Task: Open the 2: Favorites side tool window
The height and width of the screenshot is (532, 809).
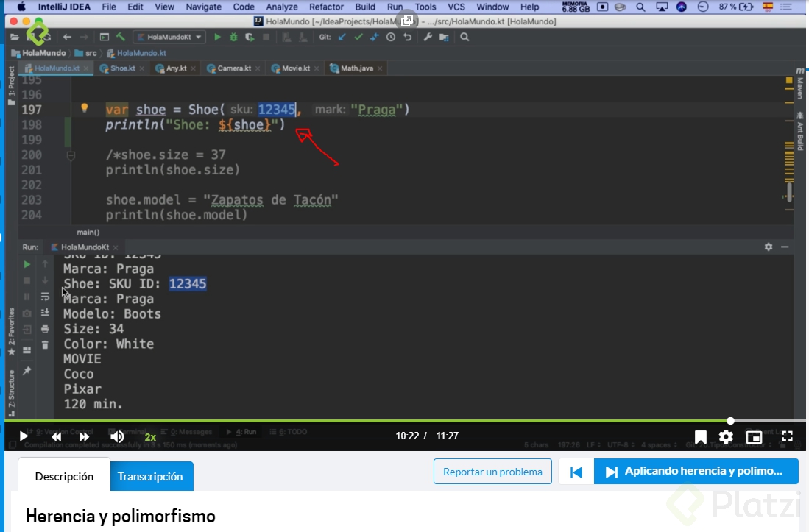Action: tap(11, 332)
